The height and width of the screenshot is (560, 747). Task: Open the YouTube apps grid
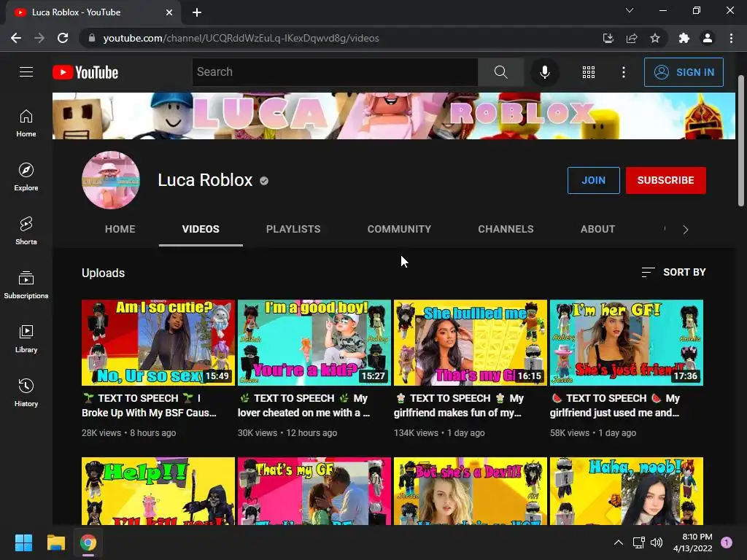pyautogui.click(x=589, y=72)
